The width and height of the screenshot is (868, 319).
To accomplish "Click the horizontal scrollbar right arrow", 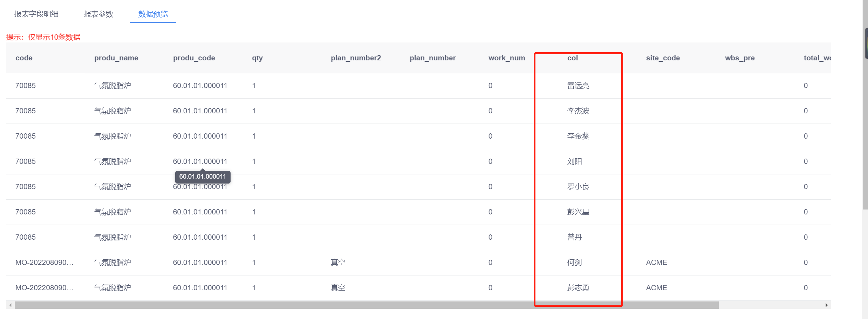I will point(826,305).
